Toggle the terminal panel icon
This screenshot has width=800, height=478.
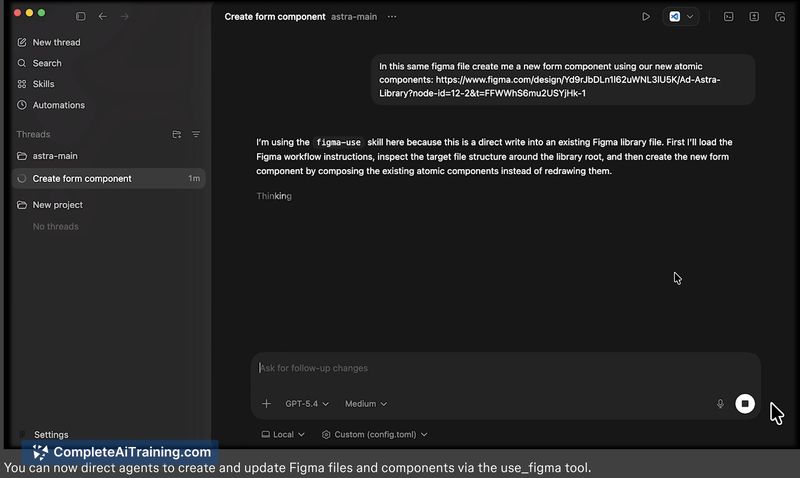tap(729, 17)
